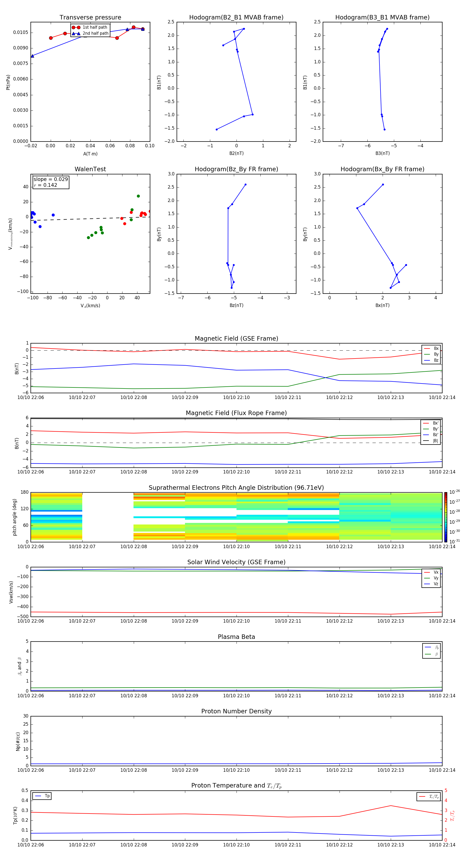The width and height of the screenshot is (473, 868).
Task: Click the Te/Tp legend in temperature panel
Action: click(429, 796)
